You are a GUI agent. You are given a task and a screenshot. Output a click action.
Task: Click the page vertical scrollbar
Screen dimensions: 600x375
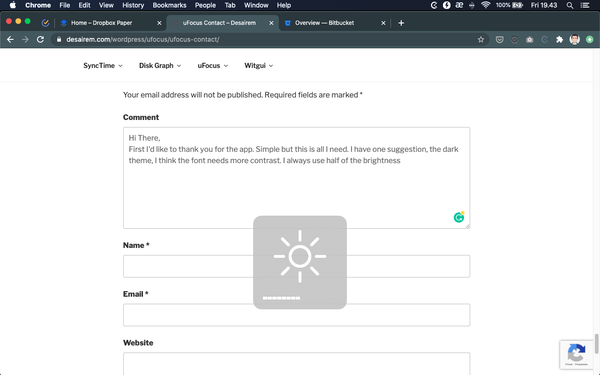coord(596,344)
